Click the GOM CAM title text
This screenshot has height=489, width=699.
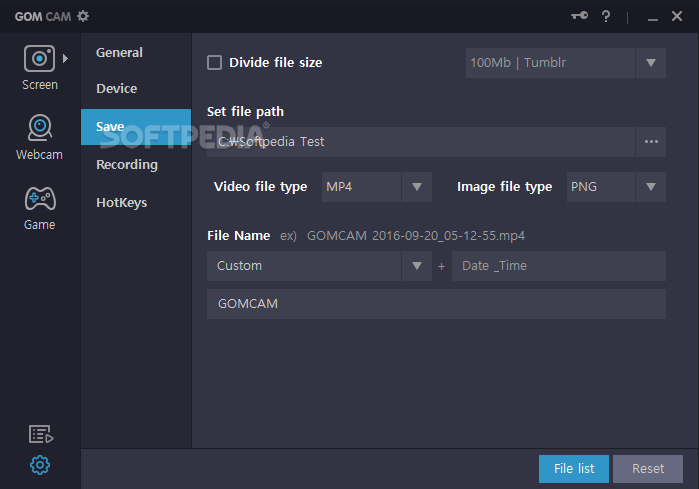pyautogui.click(x=43, y=17)
